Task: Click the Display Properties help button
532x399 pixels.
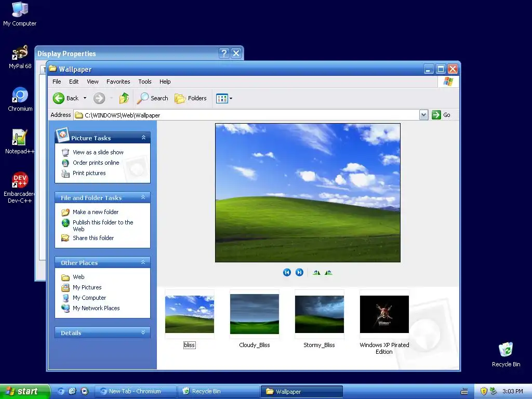Action: click(224, 54)
